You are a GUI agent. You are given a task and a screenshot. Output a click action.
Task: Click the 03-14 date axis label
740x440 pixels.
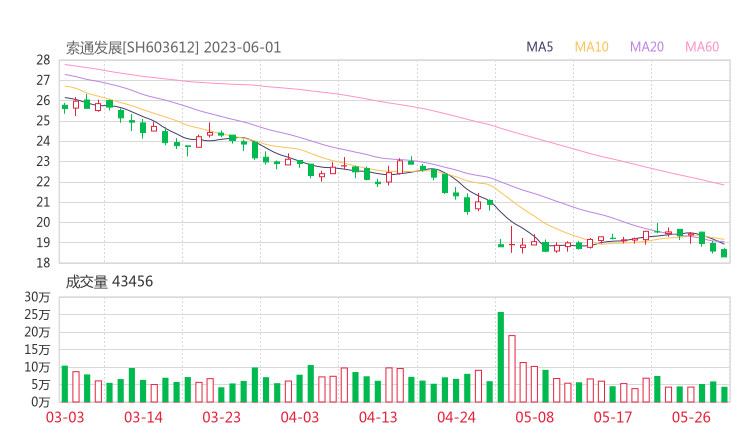(143, 417)
